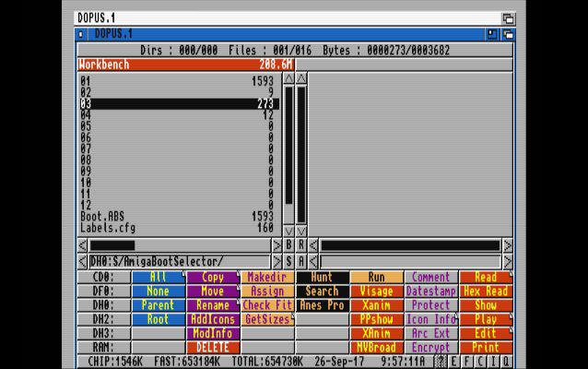The height and width of the screenshot is (369, 588).
Task: Click the right lister's horizontal slider bar
Action: 410,245
